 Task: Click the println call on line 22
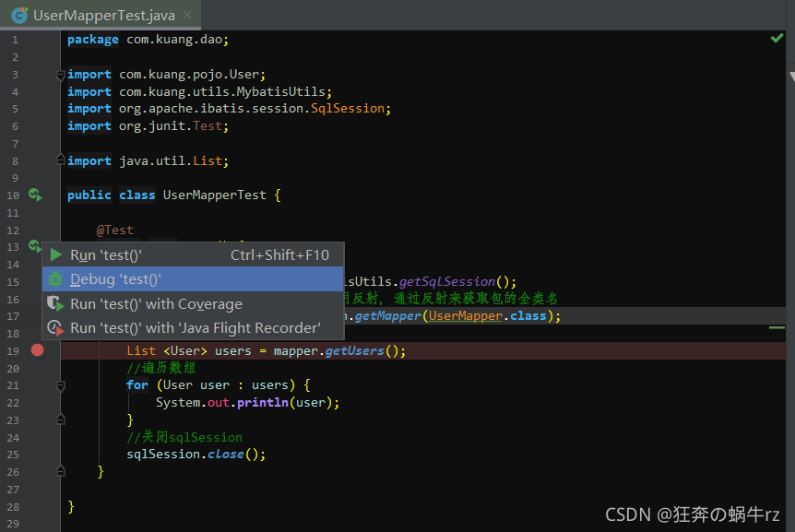tap(263, 403)
